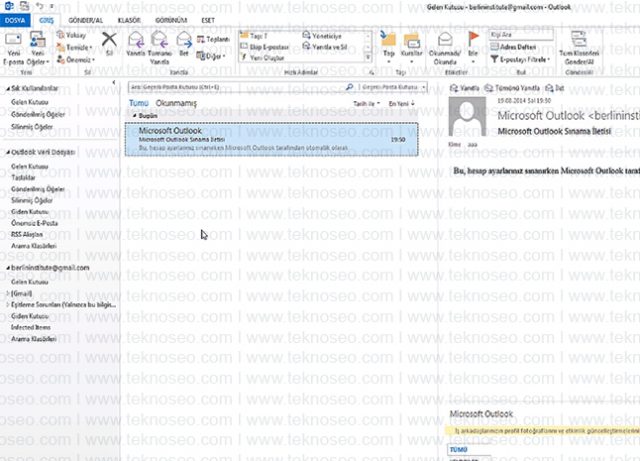Open the DOSYA tab
This screenshot has width=640, height=461.
tap(15, 20)
